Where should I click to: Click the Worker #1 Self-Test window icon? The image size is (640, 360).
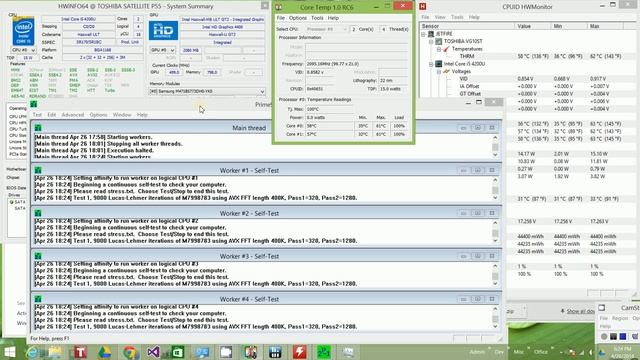click(38, 170)
